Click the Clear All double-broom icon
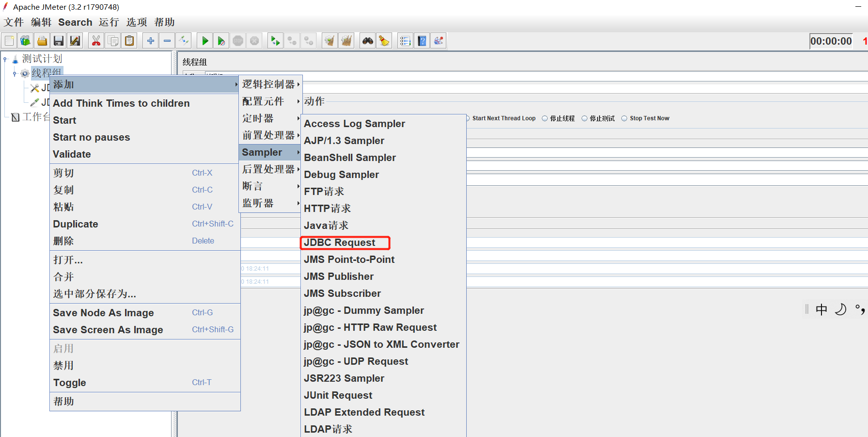The width and height of the screenshot is (868, 437). click(x=346, y=41)
